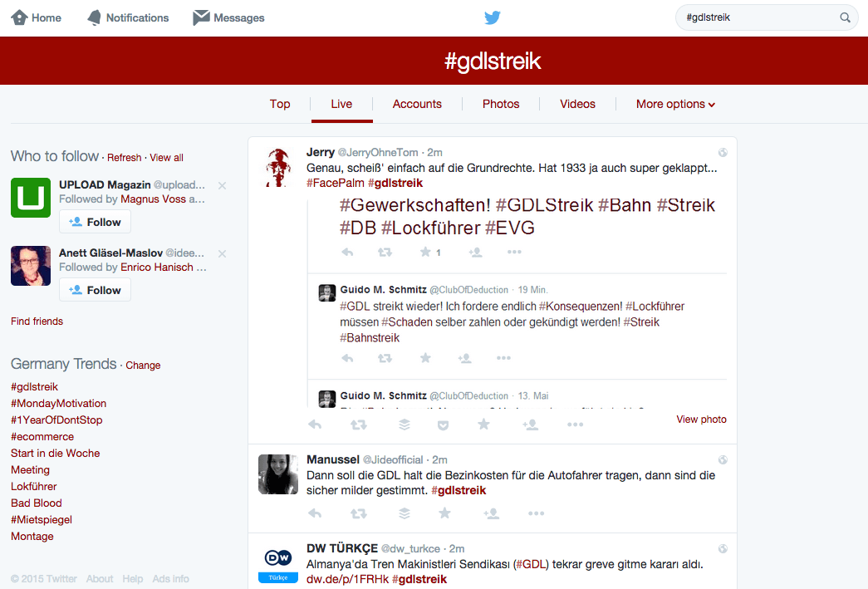Open the Photos tab
This screenshot has height=589, width=868.
pyautogui.click(x=501, y=104)
